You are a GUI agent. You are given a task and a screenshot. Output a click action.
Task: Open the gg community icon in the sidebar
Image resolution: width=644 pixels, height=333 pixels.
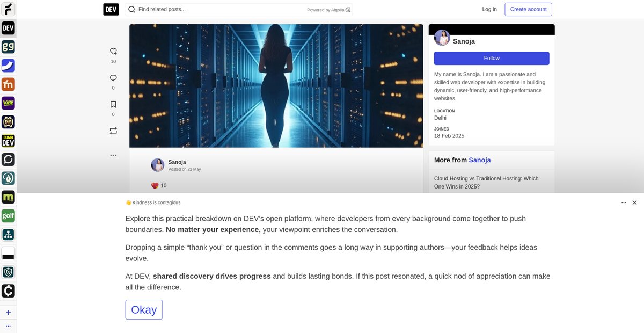pyautogui.click(x=8, y=47)
